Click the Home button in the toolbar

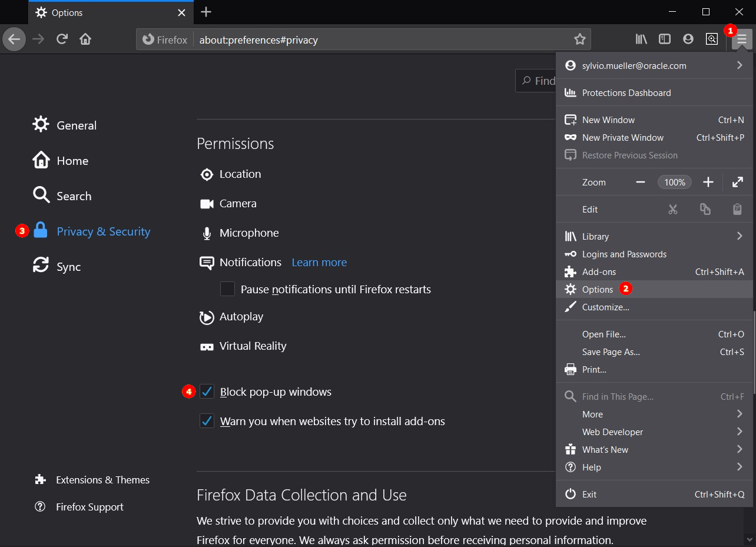coord(85,39)
